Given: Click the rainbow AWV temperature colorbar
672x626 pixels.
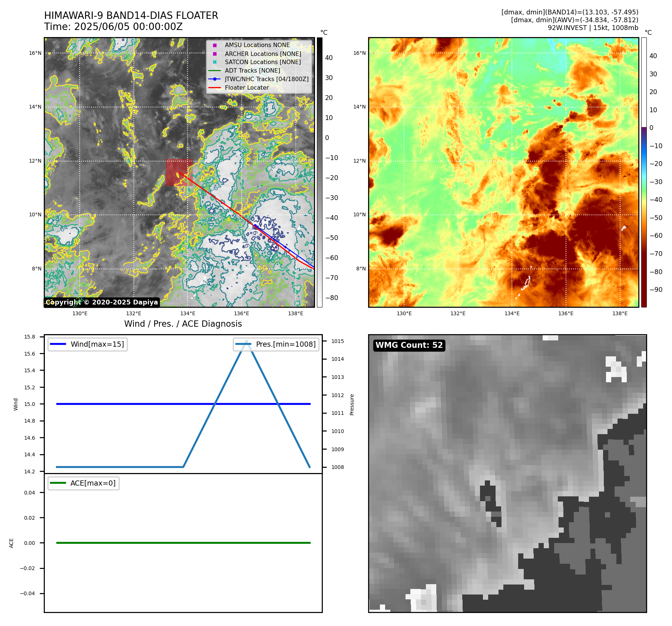Looking at the screenshot, I should (x=644, y=172).
